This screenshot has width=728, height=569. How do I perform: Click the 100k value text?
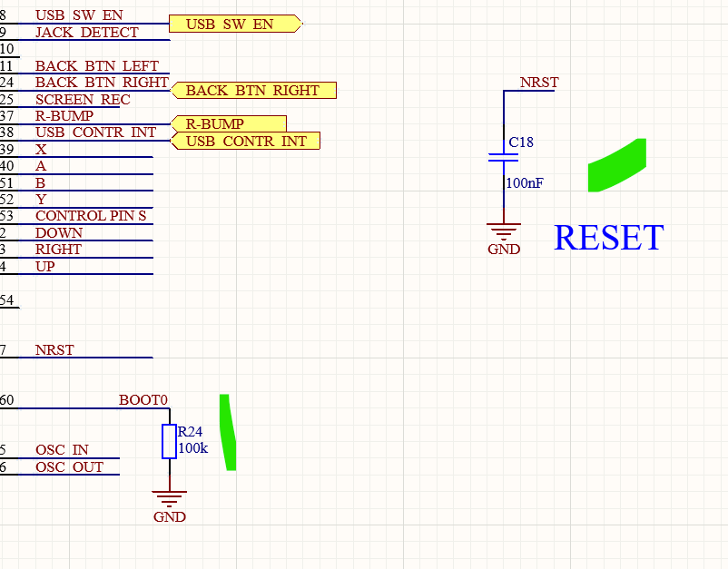tap(193, 448)
